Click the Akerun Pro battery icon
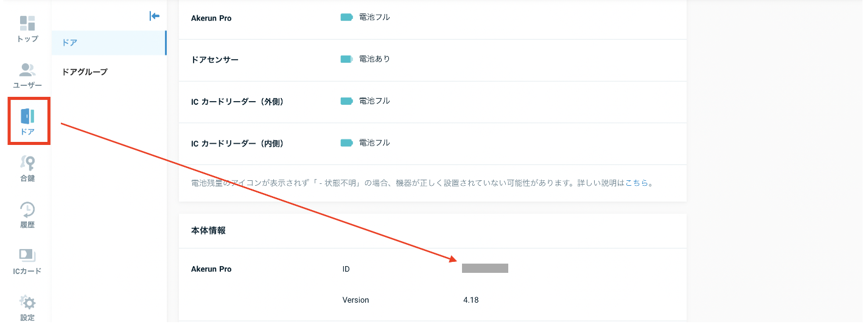 (x=346, y=18)
